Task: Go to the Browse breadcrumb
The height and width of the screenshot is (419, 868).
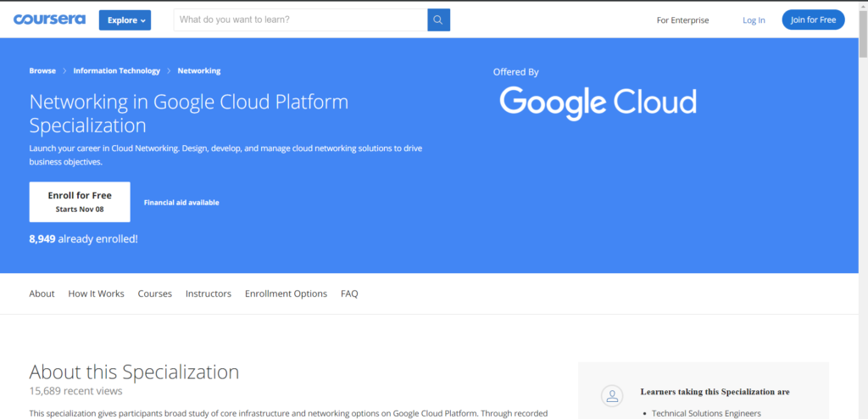Action: [42, 70]
